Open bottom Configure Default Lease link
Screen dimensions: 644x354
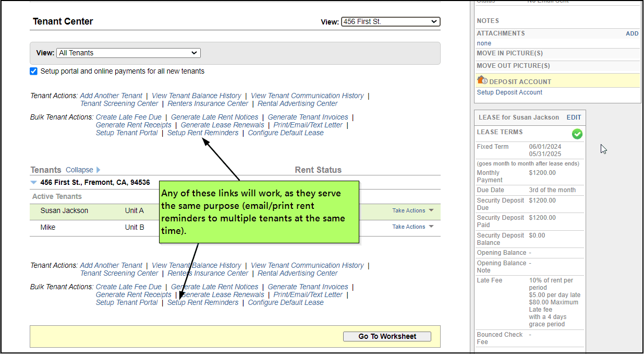[x=285, y=303]
